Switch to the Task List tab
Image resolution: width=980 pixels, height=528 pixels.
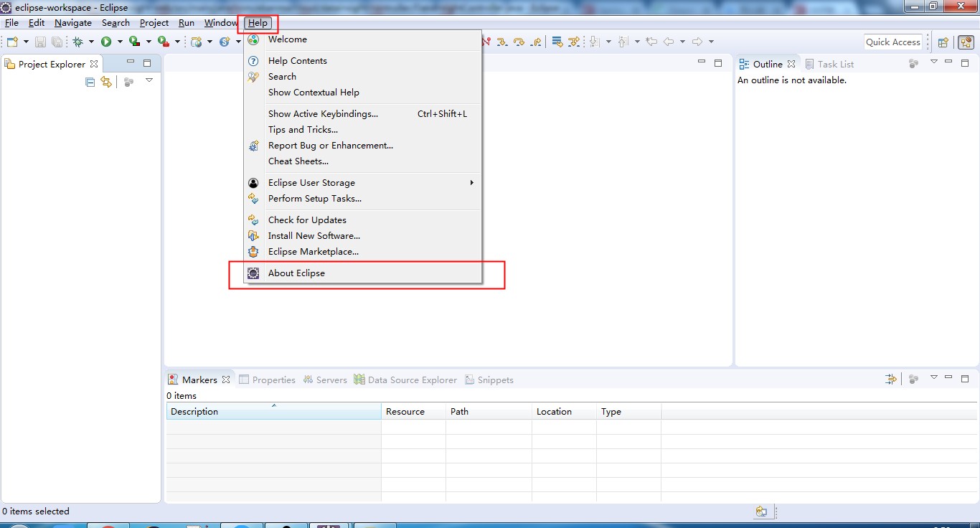tap(829, 64)
